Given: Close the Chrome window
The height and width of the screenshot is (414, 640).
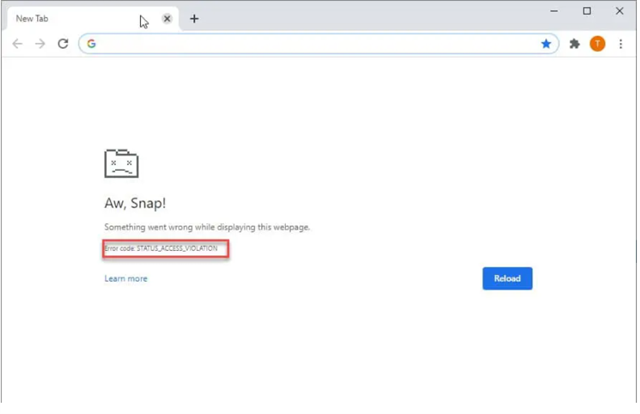Looking at the screenshot, I should [620, 11].
